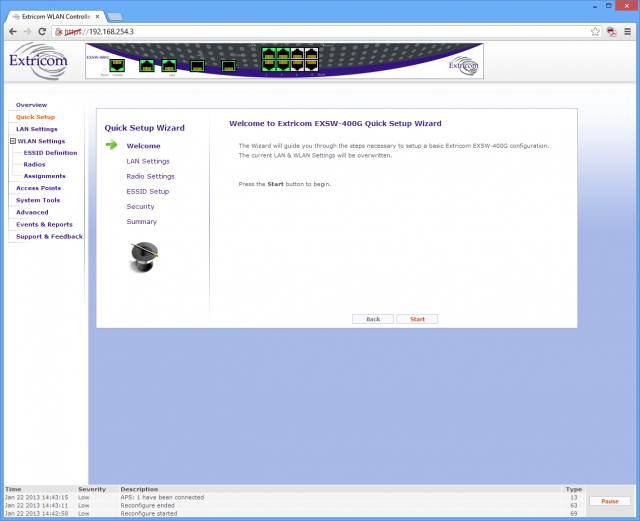The width and height of the screenshot is (640, 521).
Task: Select Quick Setup in the sidebar
Action: click(x=35, y=117)
